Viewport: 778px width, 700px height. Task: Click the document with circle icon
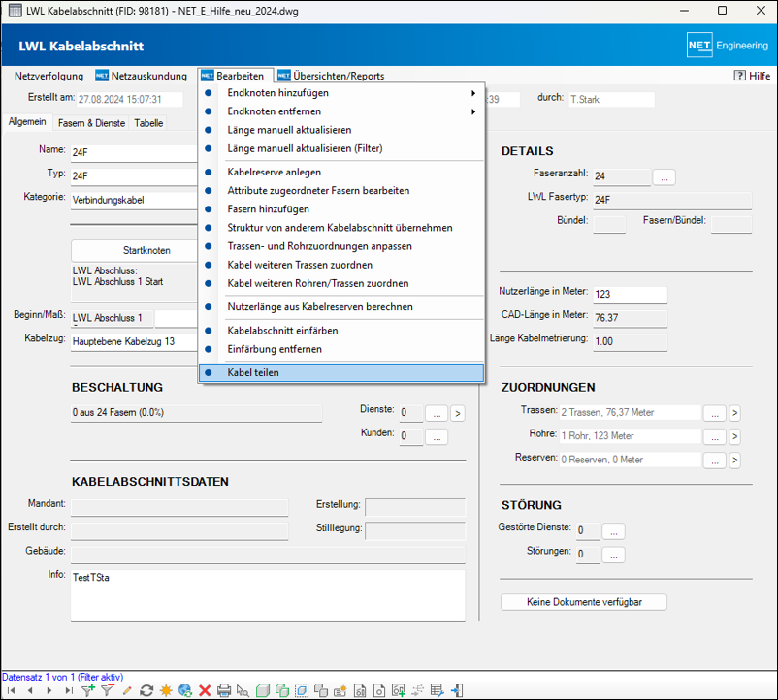click(x=379, y=690)
